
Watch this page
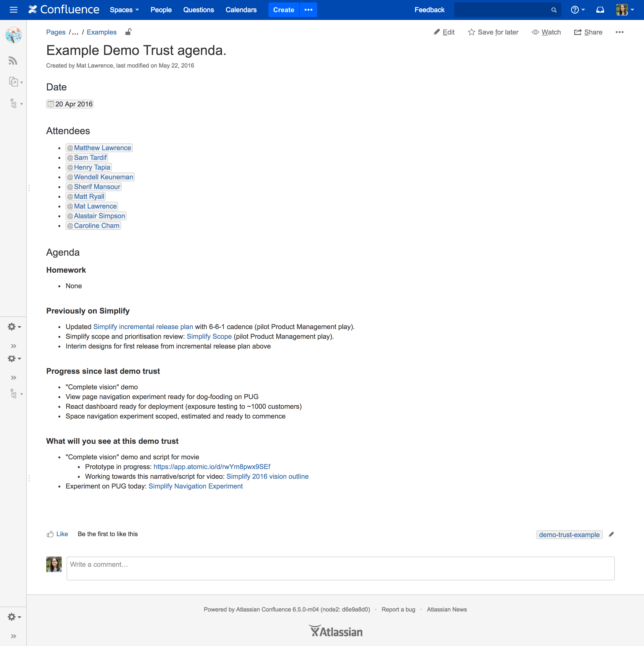click(546, 32)
